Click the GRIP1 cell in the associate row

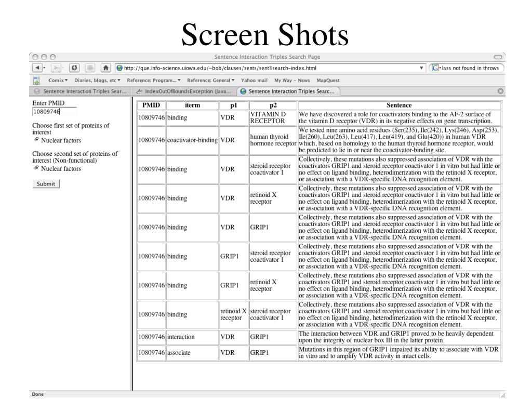pyautogui.click(x=273, y=353)
